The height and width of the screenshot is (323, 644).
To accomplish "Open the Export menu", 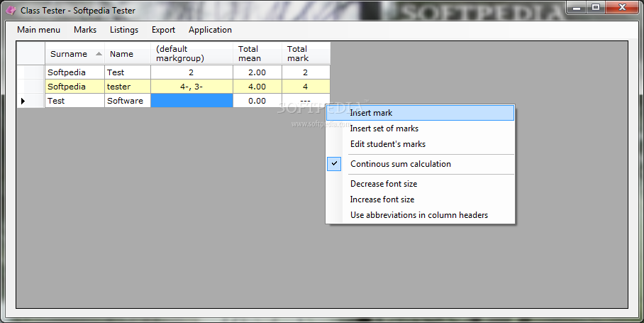I will pyautogui.click(x=163, y=30).
